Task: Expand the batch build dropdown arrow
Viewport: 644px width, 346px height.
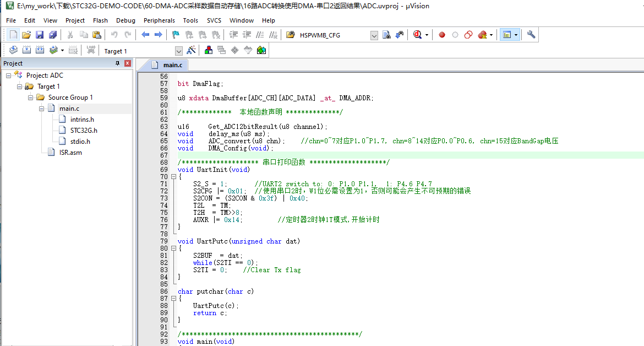Action: click(62, 51)
